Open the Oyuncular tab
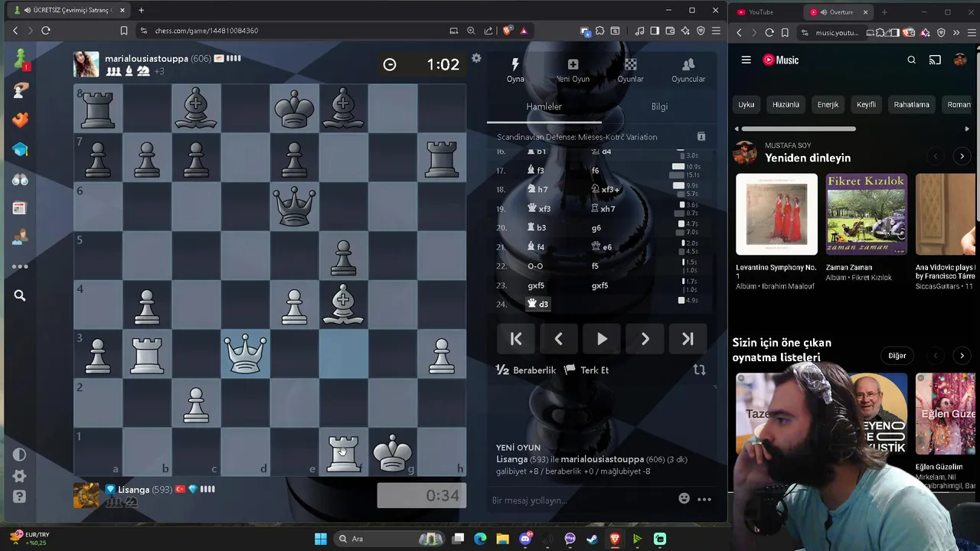Screen dimensions: 980x551 click(x=688, y=70)
